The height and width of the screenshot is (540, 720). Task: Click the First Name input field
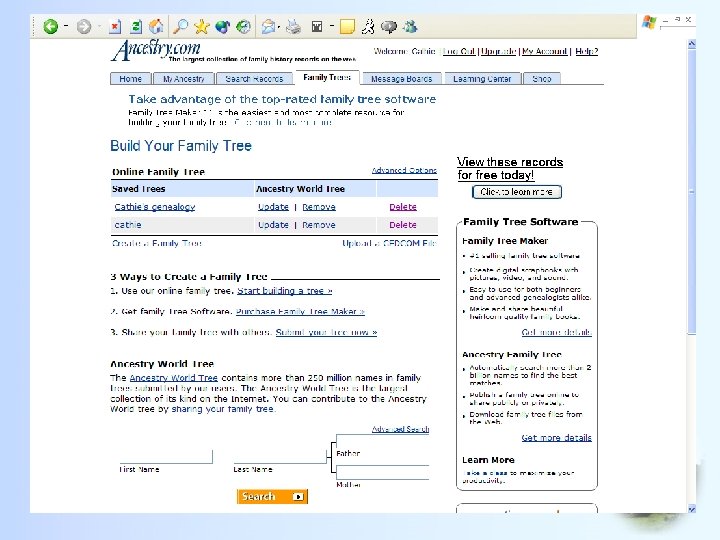point(166,456)
